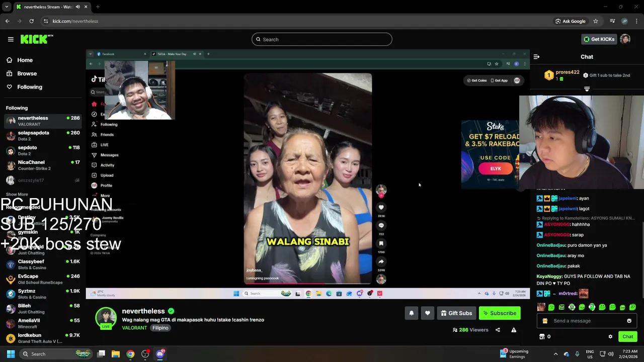Open the tab search dropdown arrow
Screen dimensions: 644x362
7,7
